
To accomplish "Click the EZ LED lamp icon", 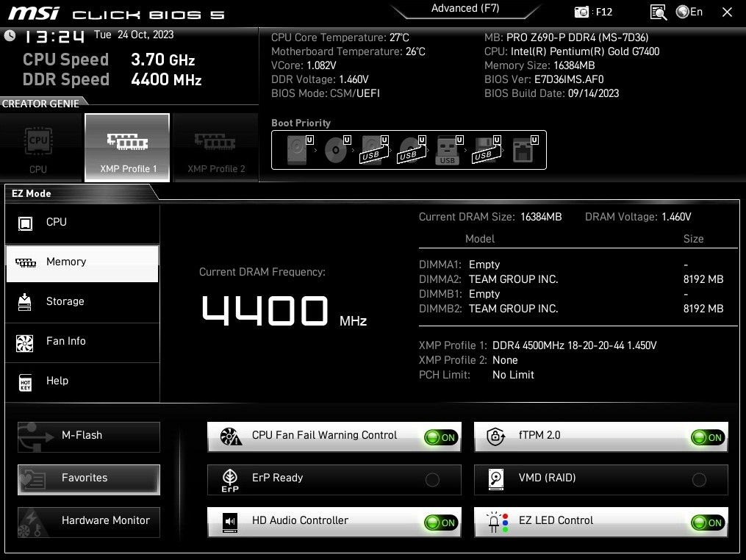I will (x=497, y=523).
